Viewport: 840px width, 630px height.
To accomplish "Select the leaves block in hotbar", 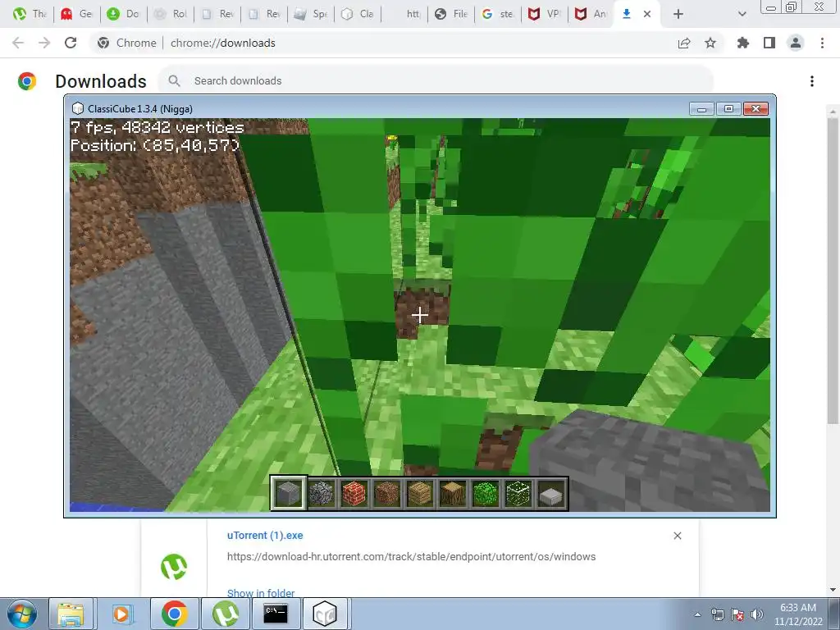I will click(486, 493).
